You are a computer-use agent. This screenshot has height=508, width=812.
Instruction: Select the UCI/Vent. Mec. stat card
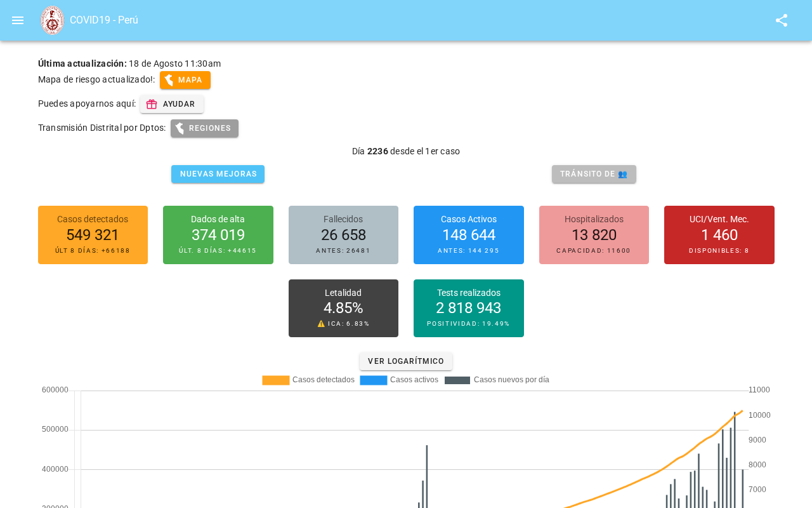(x=719, y=235)
